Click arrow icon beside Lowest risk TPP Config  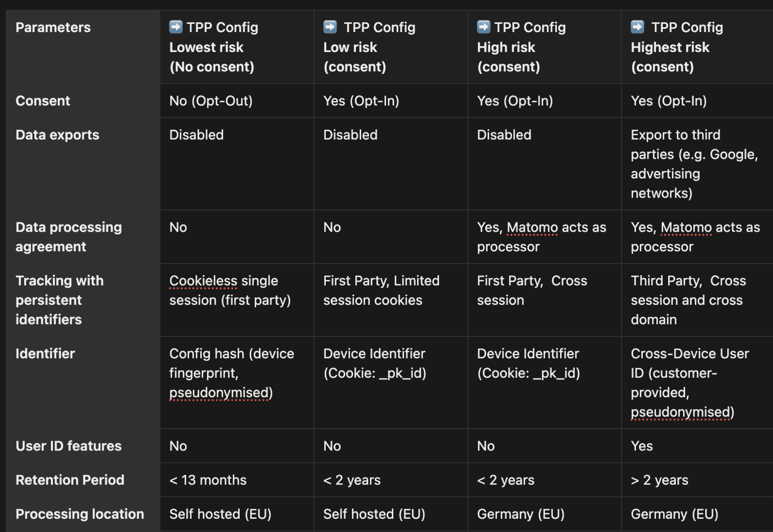click(176, 27)
